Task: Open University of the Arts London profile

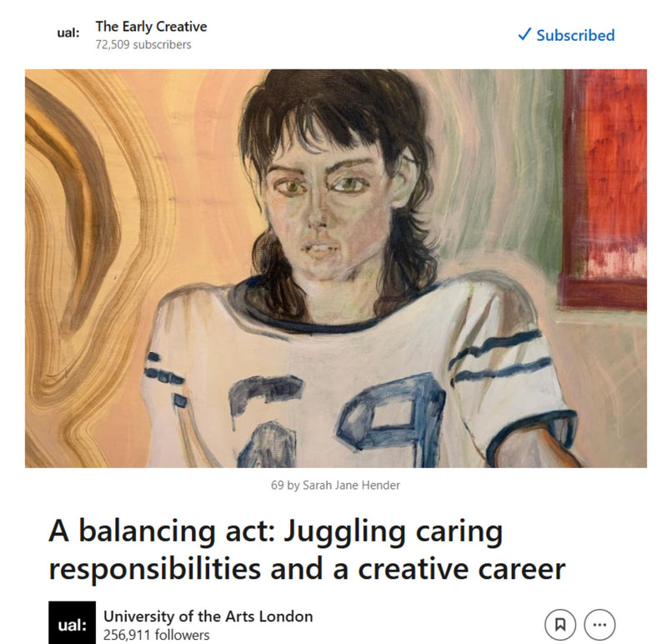Action: (x=208, y=616)
